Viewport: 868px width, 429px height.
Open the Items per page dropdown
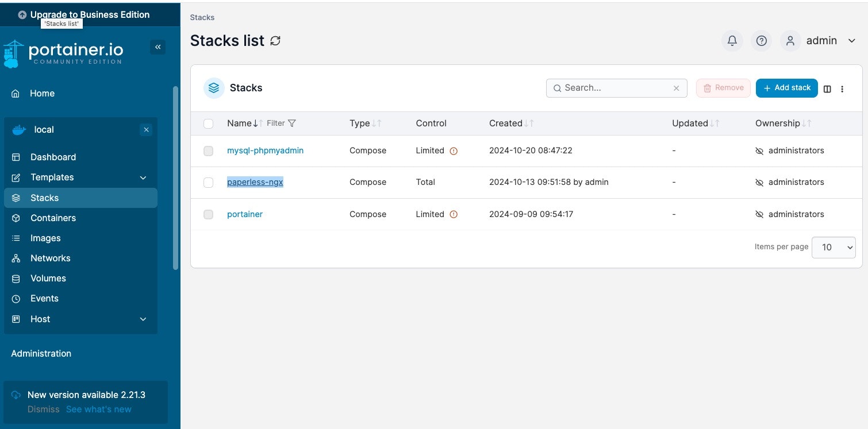[x=833, y=247]
